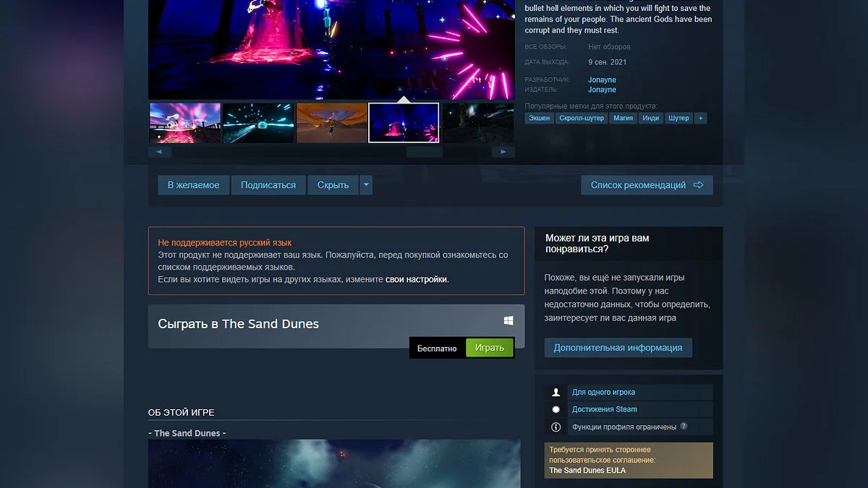Click the Скрыть button
This screenshot has width=868, height=488.
point(333,185)
